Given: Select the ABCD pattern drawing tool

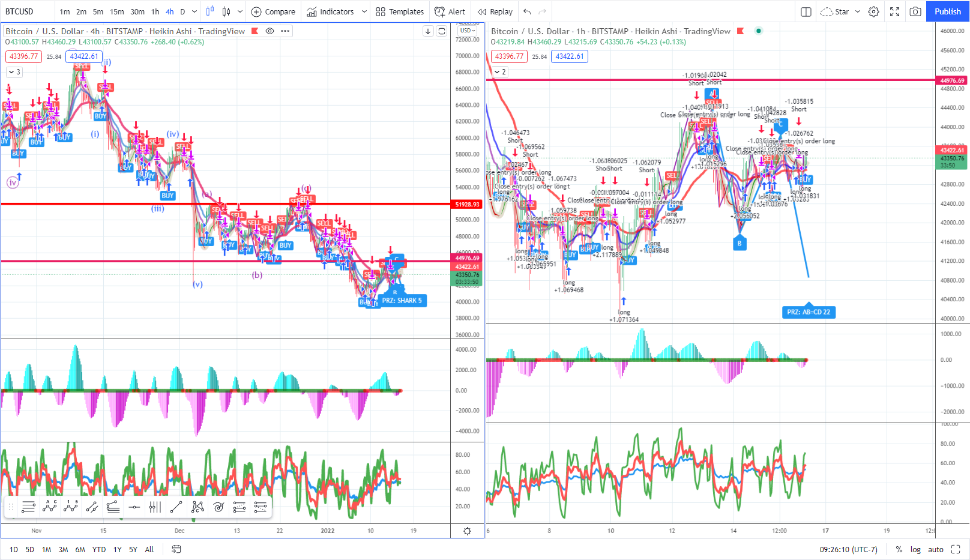Looking at the screenshot, I should (49, 507).
